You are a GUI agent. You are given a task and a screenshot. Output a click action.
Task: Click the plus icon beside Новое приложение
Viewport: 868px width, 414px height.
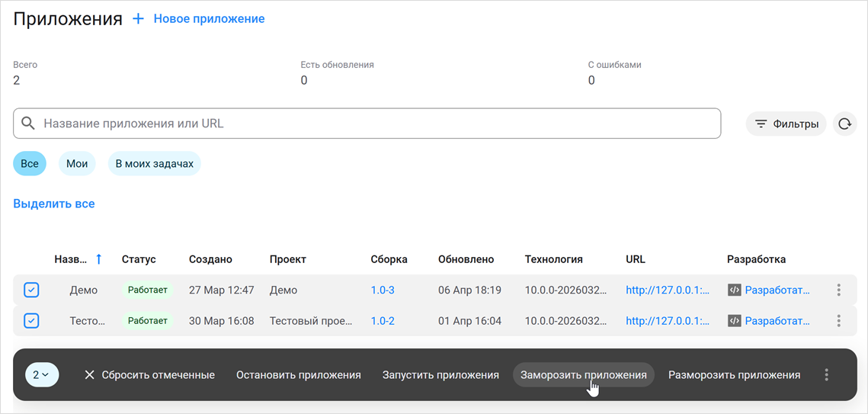pyautogui.click(x=138, y=19)
